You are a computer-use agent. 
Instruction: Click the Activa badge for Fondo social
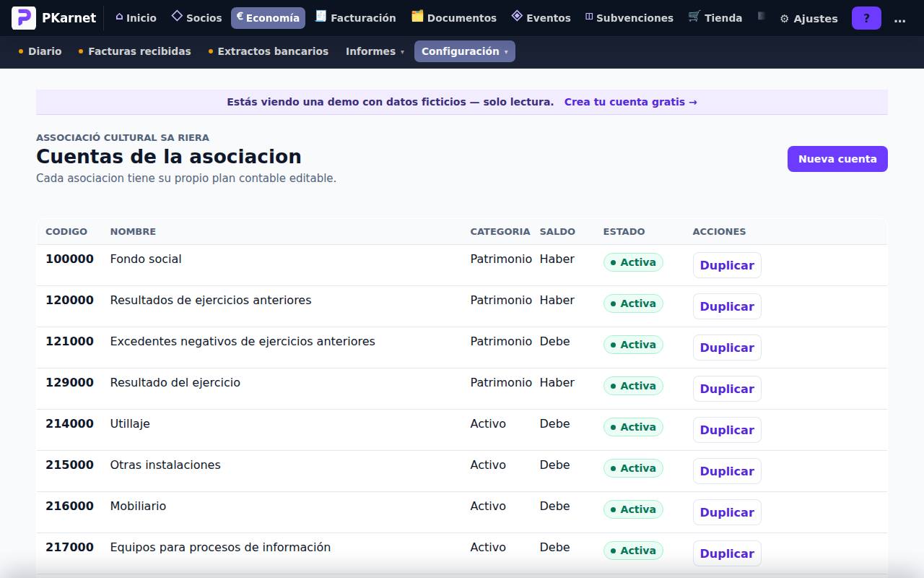(633, 262)
